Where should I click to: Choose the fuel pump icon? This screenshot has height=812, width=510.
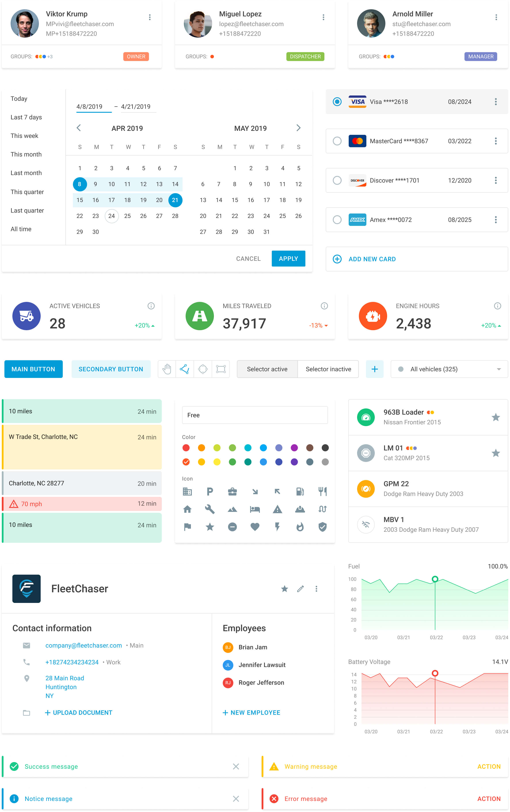(x=300, y=491)
